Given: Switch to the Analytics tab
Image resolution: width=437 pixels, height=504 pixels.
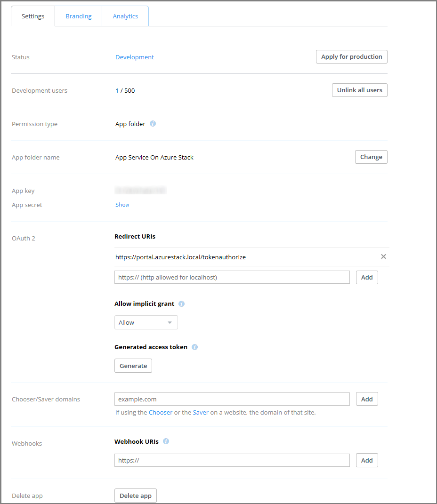Looking at the screenshot, I should click(x=125, y=16).
